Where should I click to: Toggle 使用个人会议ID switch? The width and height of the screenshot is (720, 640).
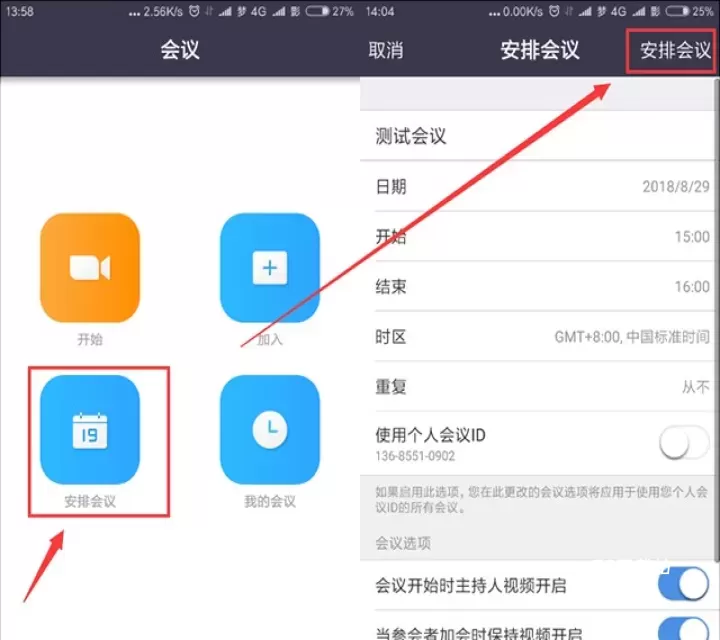click(x=684, y=443)
